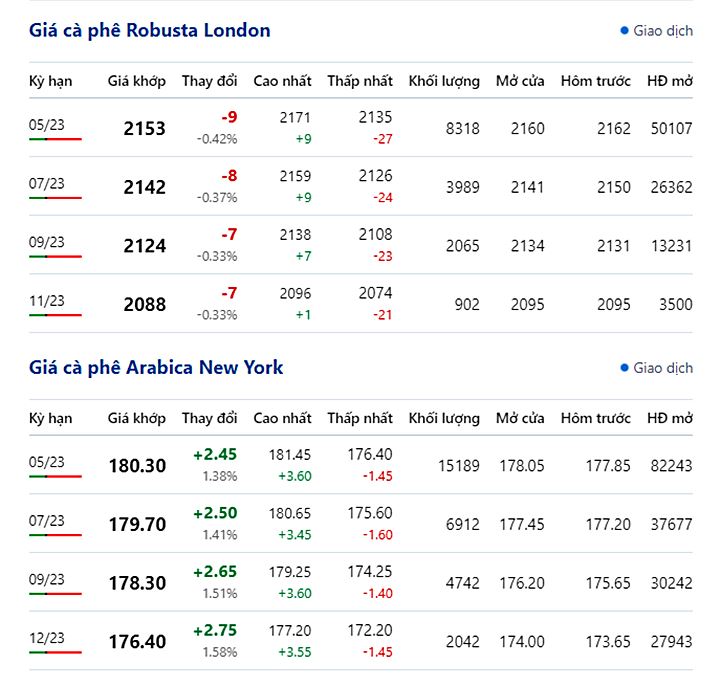
Task: Sort Robusta table by Giá khớp header
Action: (137, 81)
